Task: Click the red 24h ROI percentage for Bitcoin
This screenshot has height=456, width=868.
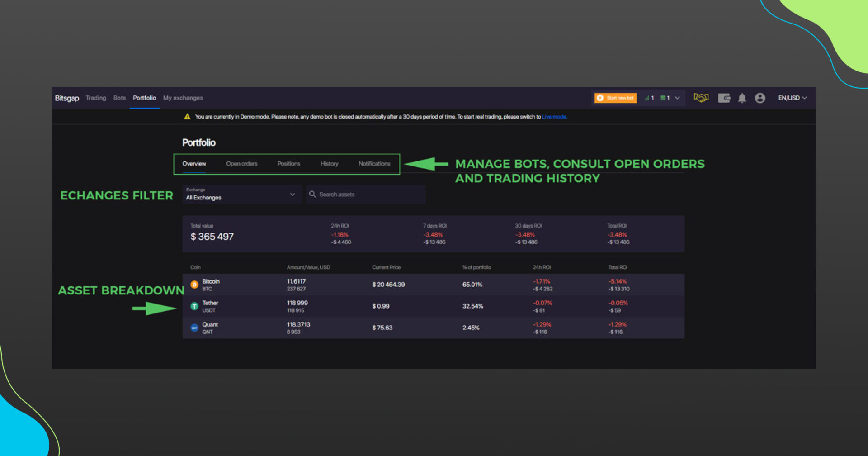Action: coord(541,280)
